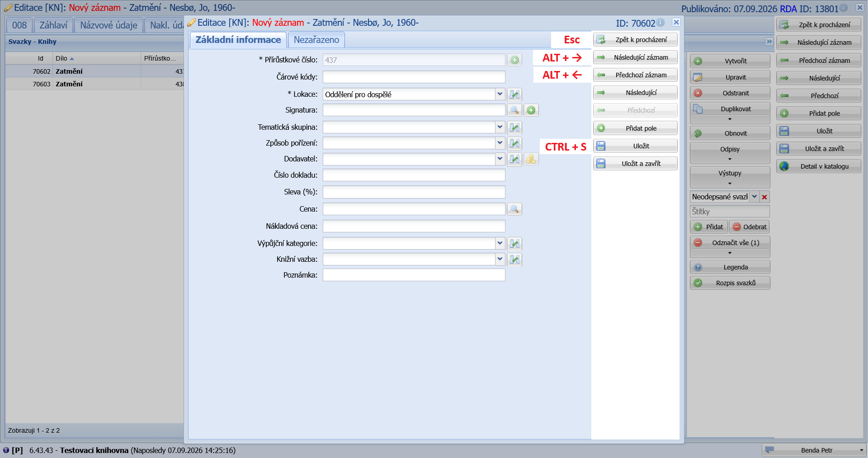Click the Odstranit button
This screenshot has width=868, height=458.
[730, 93]
